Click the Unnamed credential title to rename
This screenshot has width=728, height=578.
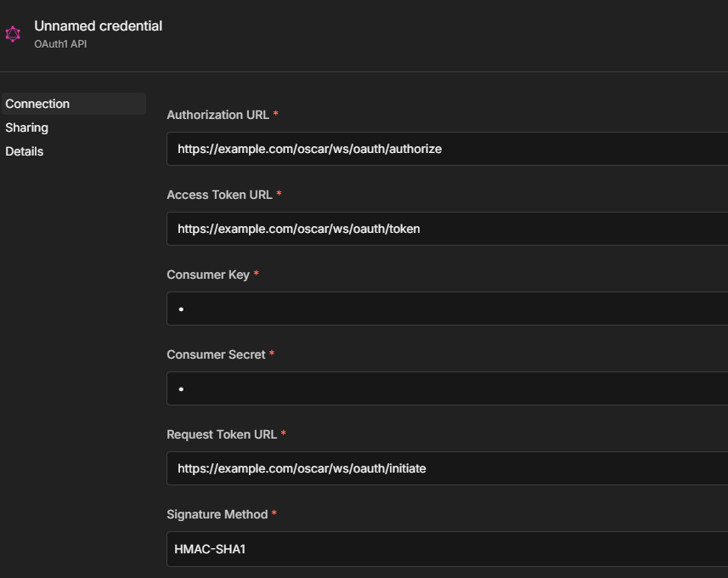point(98,25)
